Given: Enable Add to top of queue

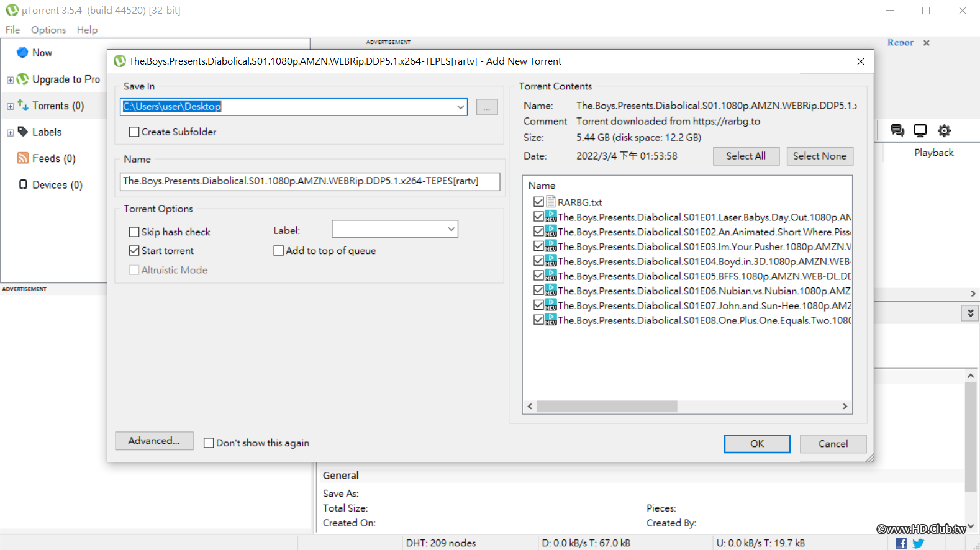Looking at the screenshot, I should (x=279, y=250).
